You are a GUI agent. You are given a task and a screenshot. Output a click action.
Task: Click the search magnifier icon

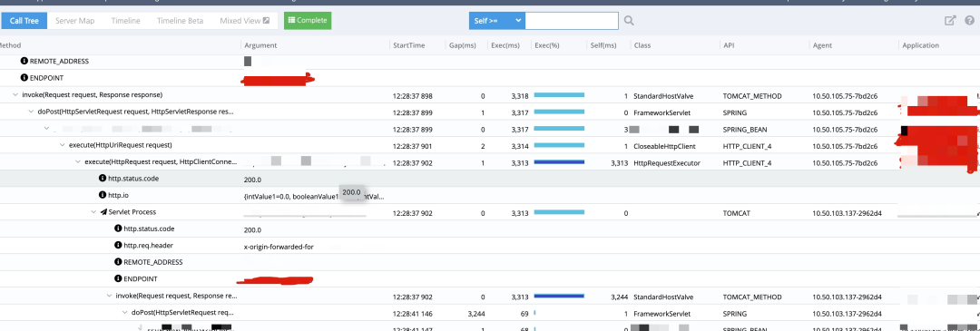(x=629, y=21)
